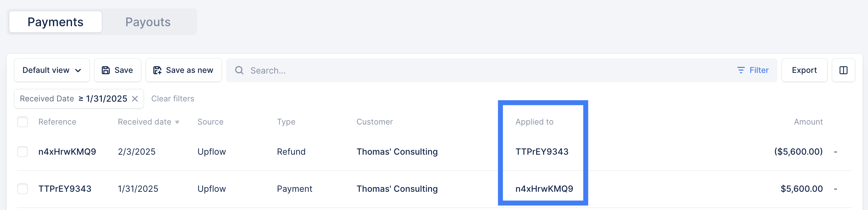The width and height of the screenshot is (868, 210).
Task: Click the Clear filters link
Action: 173,99
